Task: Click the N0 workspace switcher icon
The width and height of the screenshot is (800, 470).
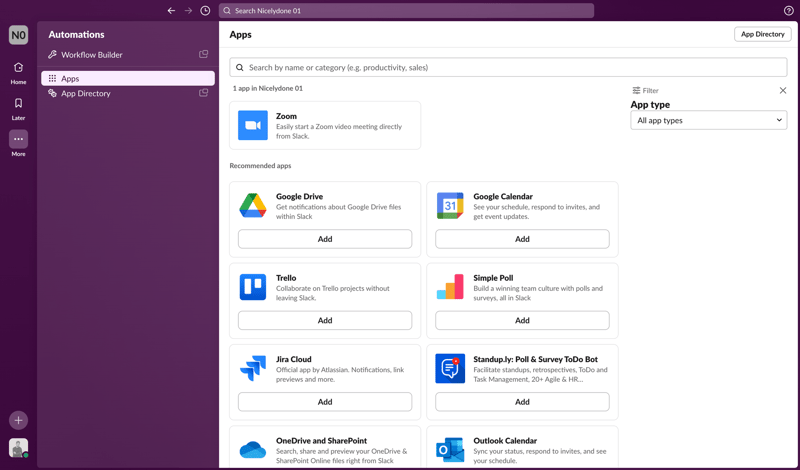Action: 18,35
